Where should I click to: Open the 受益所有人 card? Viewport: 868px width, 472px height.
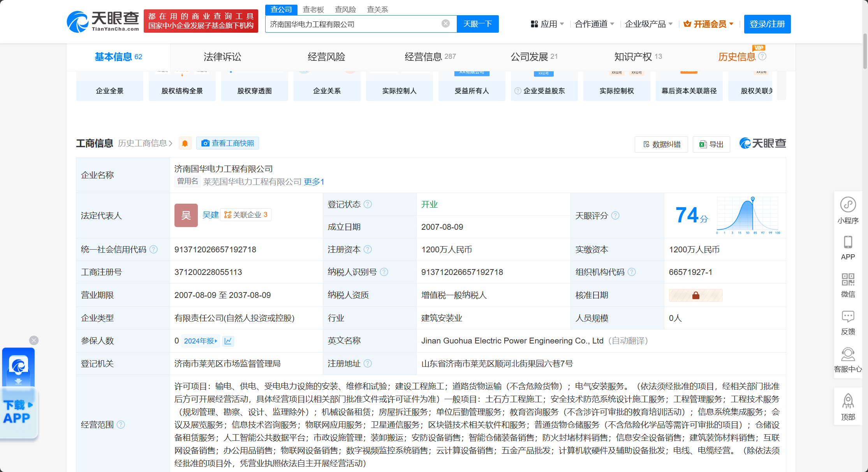(472, 86)
